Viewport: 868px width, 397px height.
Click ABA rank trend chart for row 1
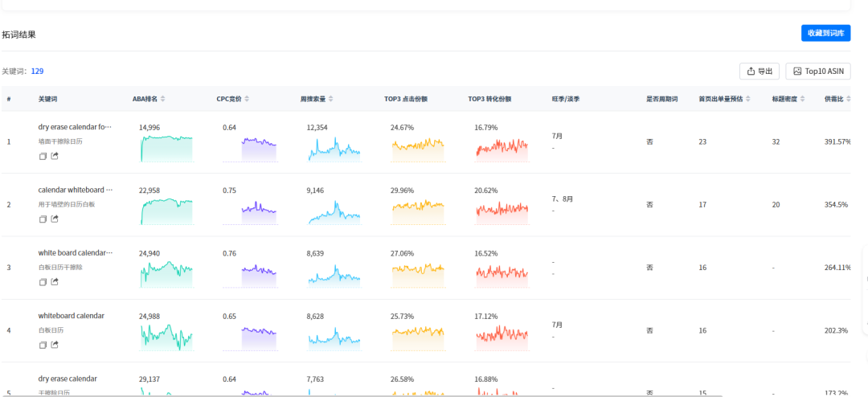(166, 149)
